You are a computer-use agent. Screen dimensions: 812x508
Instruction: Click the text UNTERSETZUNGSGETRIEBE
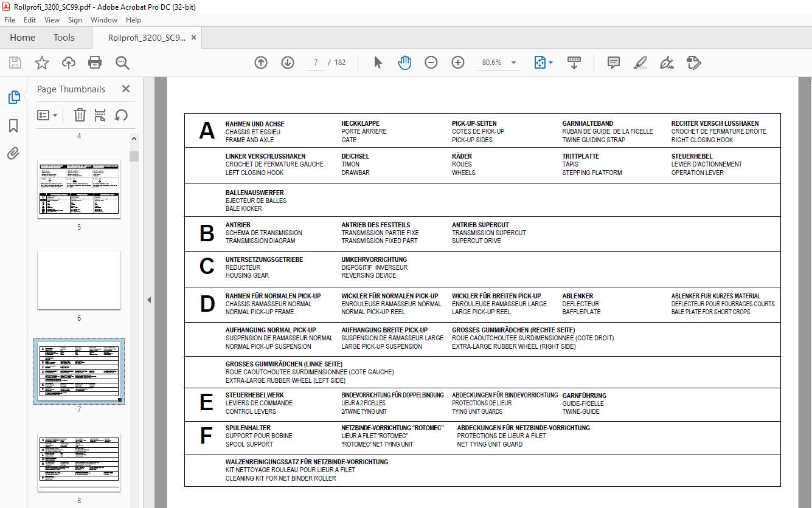[x=264, y=259]
